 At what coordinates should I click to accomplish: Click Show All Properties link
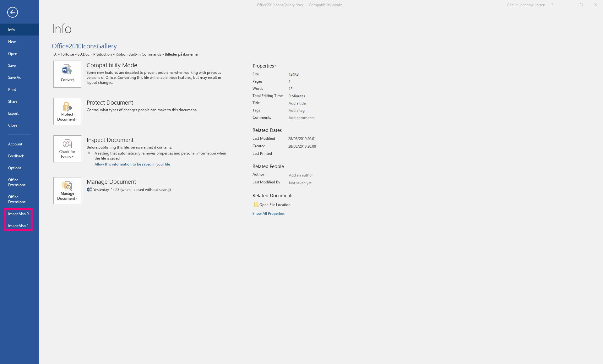click(269, 214)
